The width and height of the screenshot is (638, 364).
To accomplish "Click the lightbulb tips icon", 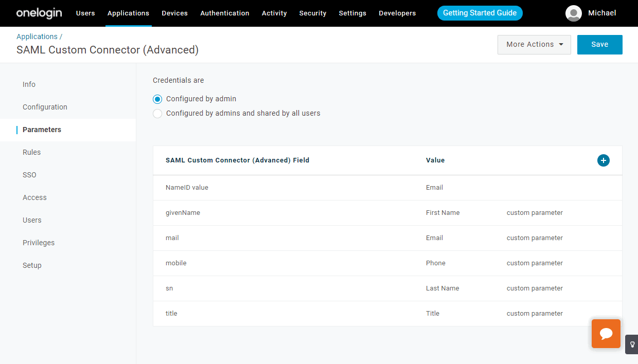I will (x=632, y=344).
